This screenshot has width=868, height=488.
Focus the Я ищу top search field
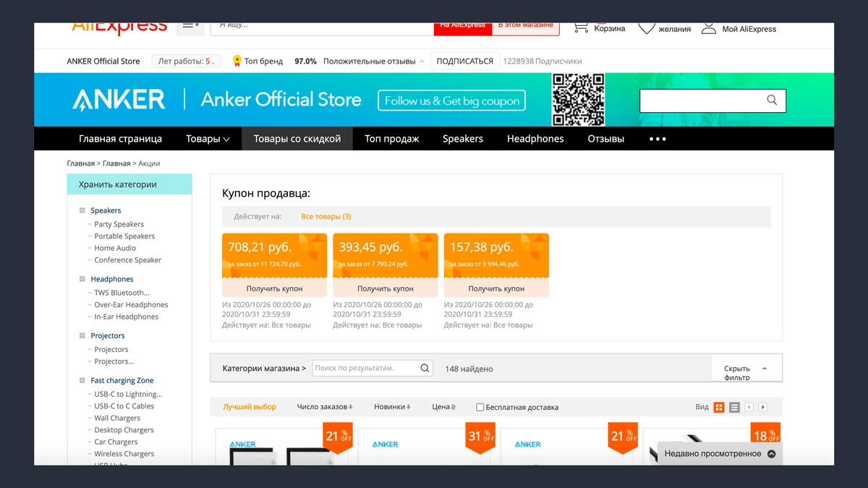322,27
